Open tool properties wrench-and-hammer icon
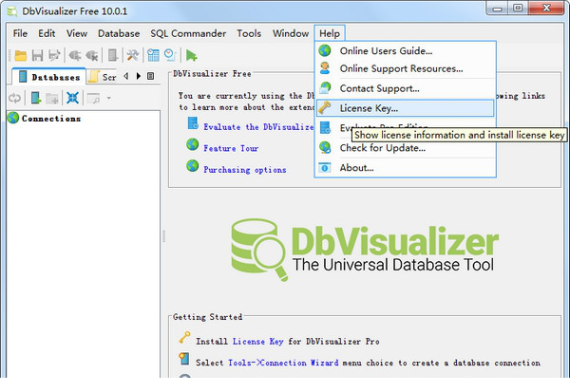570x392 pixels. pyautogui.click(x=133, y=56)
